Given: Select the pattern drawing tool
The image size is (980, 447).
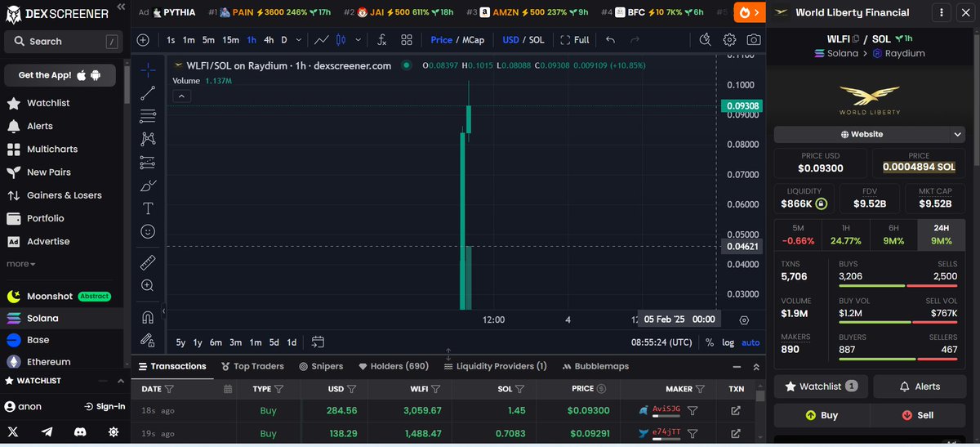Looking at the screenshot, I should (148, 139).
